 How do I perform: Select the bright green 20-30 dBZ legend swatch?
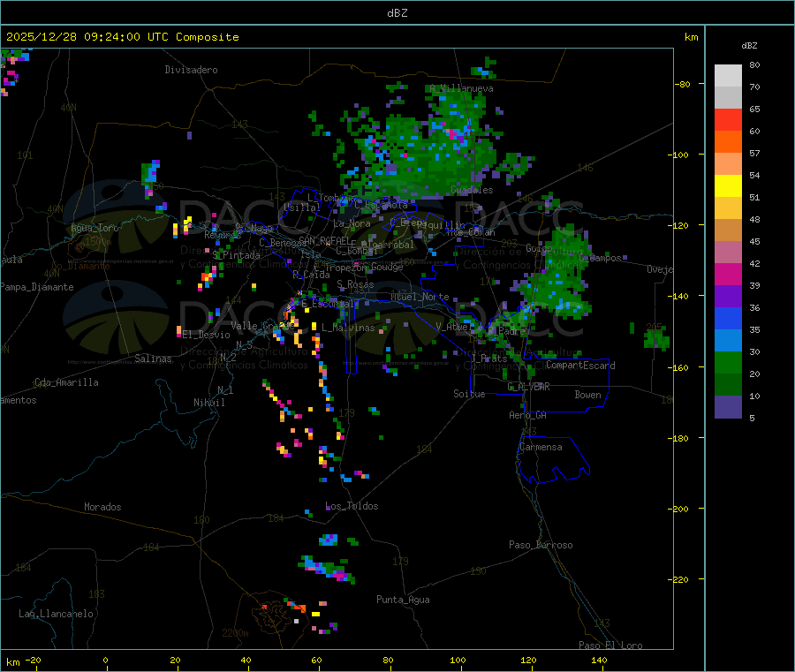728,362
